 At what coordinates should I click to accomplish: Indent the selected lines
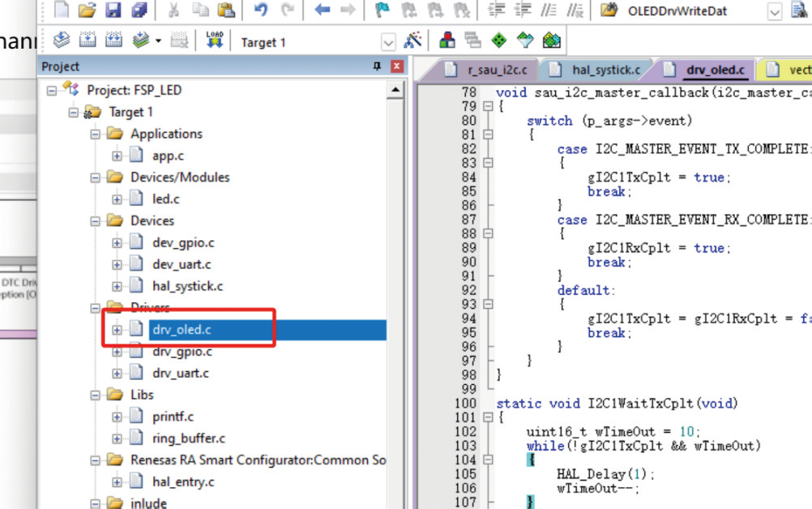[x=496, y=9]
